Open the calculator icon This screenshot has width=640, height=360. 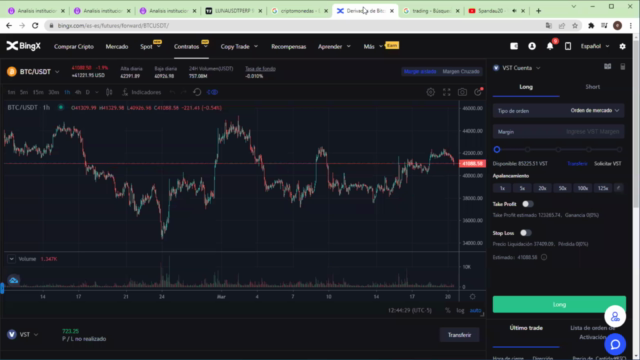[x=622, y=67]
